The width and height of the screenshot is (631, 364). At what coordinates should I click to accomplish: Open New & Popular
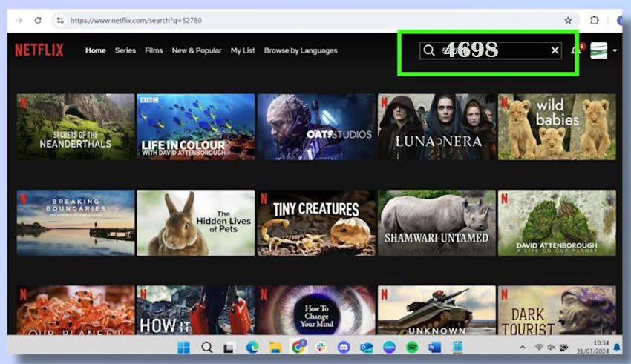(197, 50)
